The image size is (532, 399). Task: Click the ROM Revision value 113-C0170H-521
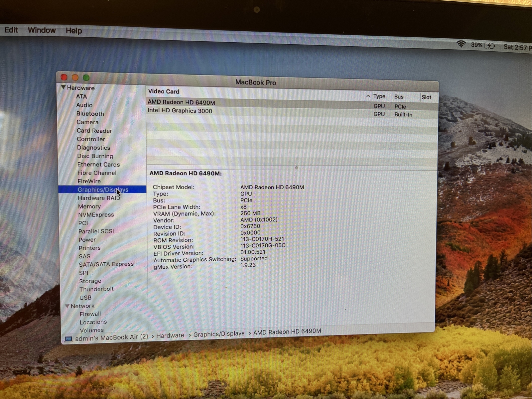pyautogui.click(x=262, y=239)
